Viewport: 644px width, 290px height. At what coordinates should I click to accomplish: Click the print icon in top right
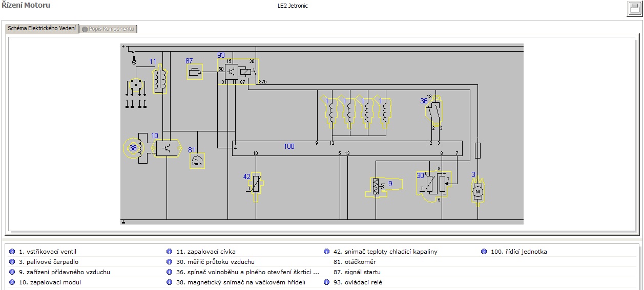point(634,9)
